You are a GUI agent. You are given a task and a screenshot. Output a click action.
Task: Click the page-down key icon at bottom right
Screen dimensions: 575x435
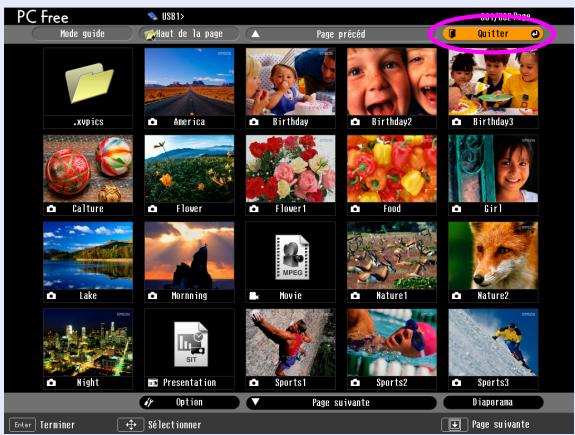point(455,425)
